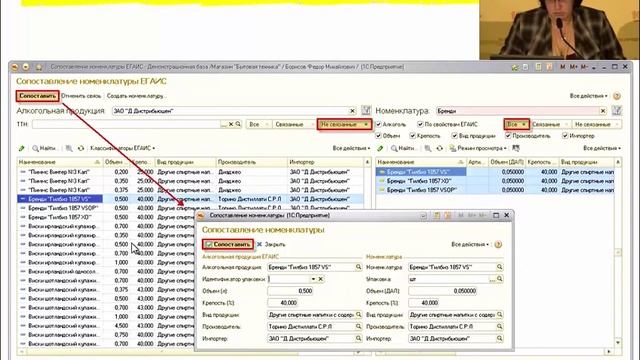Toggle the Алкоголь checkbox
640x360 pixels.
tap(378, 124)
